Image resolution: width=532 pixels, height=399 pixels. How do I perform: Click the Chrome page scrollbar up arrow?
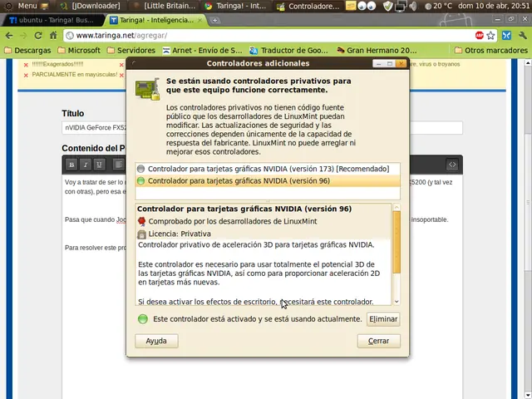click(x=528, y=63)
